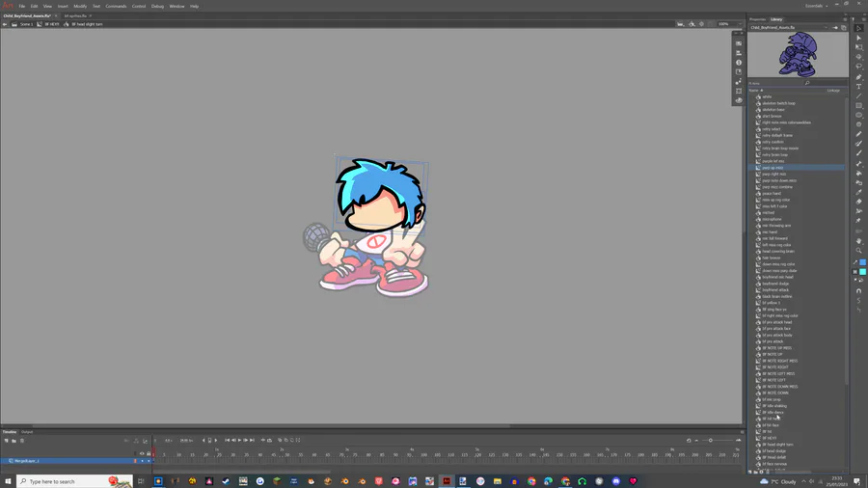This screenshot has height=488, width=868.
Task: Toggle lock dot of MergedLayer_1
Action: [x=148, y=461]
